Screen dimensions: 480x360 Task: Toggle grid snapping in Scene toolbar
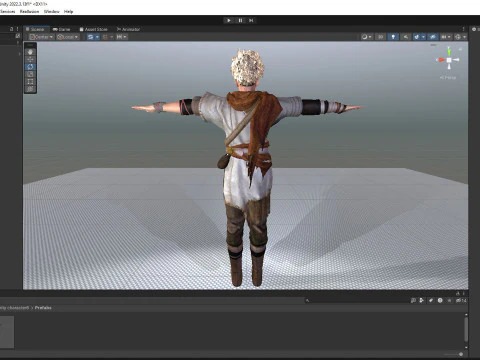pyautogui.click(x=105, y=37)
